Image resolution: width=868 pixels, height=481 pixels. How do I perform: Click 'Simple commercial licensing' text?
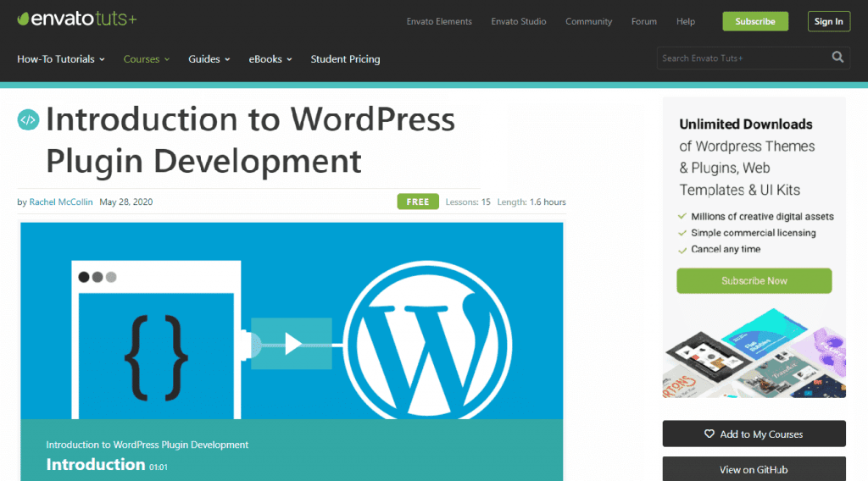coord(754,233)
